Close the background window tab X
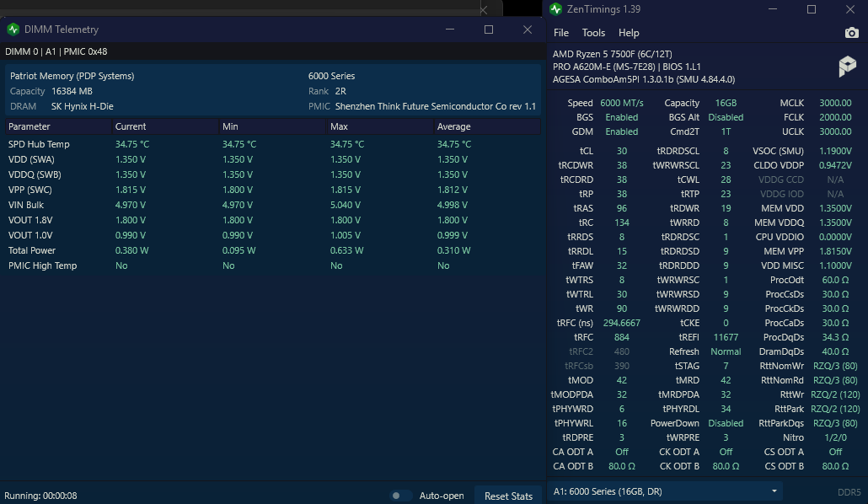Viewport: 868px width, 504px height. [x=483, y=9]
